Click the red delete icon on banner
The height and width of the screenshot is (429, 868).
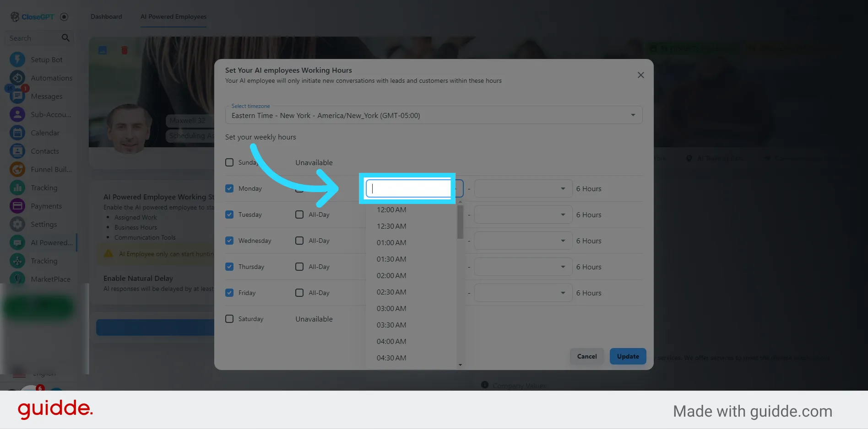124,50
